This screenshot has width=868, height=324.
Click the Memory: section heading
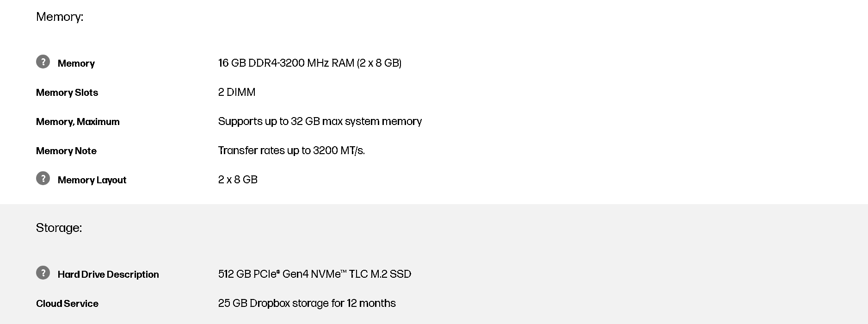pyautogui.click(x=60, y=17)
